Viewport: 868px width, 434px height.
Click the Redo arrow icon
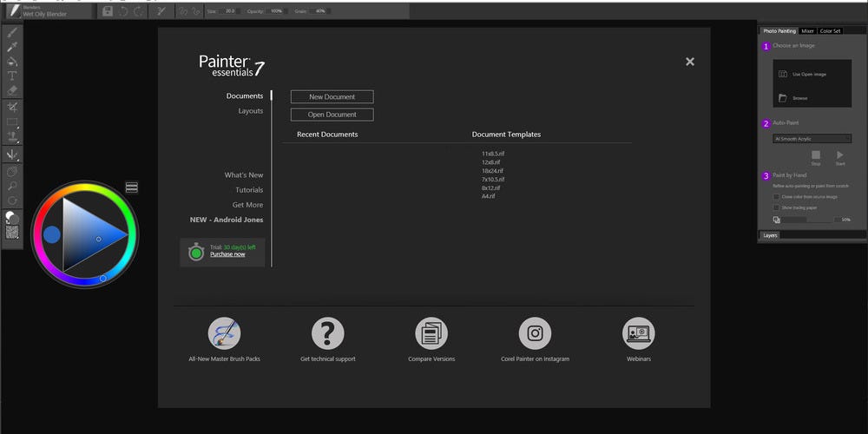(x=138, y=11)
